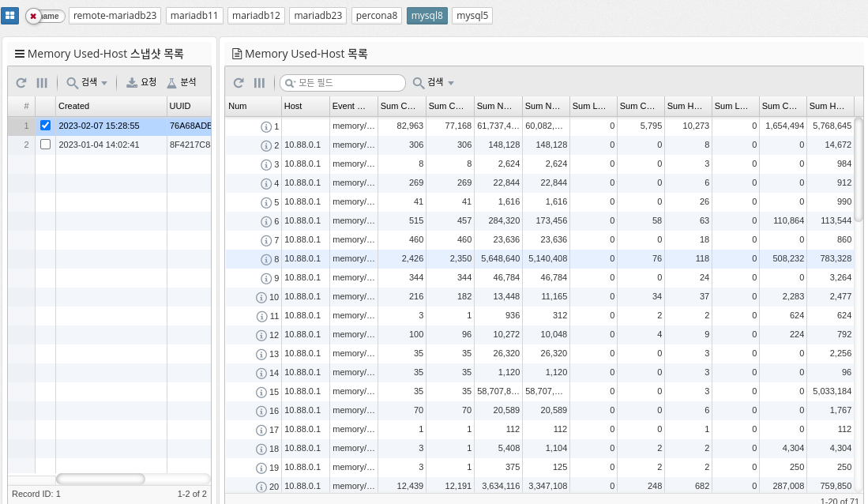Open the dashboard grid menu icon

[11, 16]
